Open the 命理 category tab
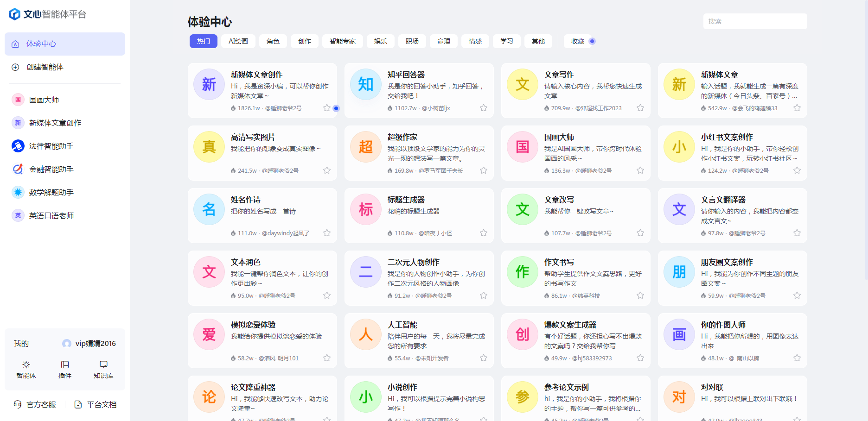The image size is (868, 421). click(443, 41)
